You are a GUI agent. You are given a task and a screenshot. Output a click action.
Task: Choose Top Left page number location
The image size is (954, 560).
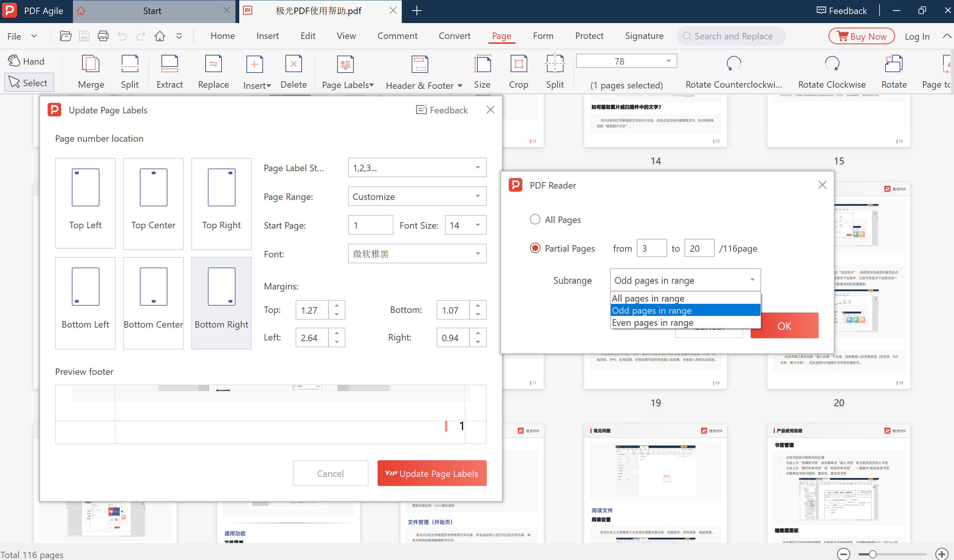click(x=85, y=203)
